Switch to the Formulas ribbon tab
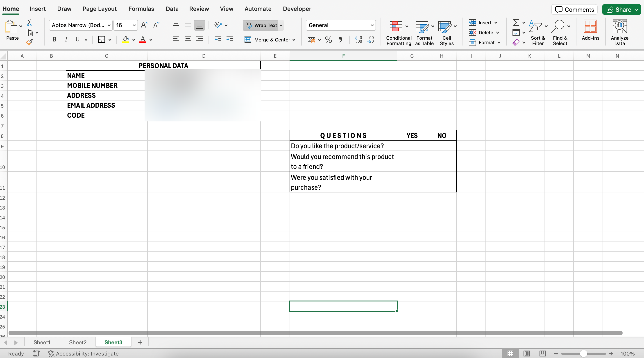This screenshot has width=644, height=358. (x=141, y=9)
